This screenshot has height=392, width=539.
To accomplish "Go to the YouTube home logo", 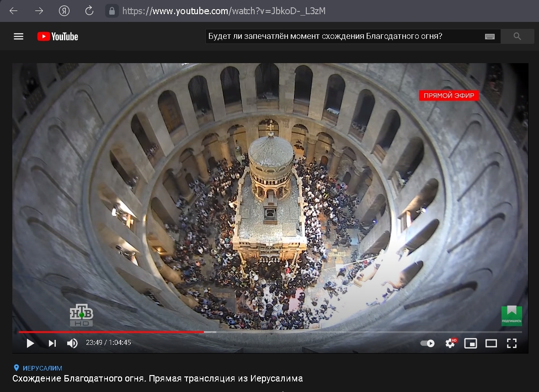I will (x=58, y=37).
